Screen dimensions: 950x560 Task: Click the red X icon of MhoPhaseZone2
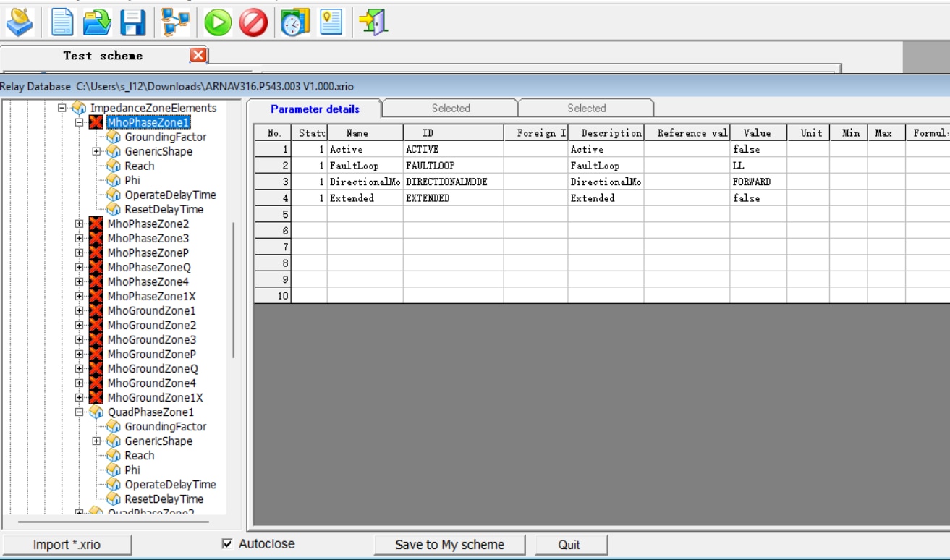pyautogui.click(x=96, y=224)
